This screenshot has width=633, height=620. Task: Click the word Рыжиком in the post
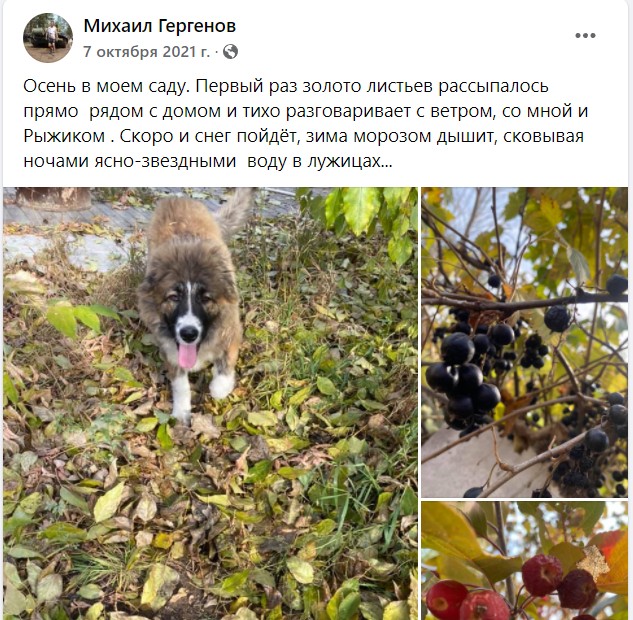point(64,136)
